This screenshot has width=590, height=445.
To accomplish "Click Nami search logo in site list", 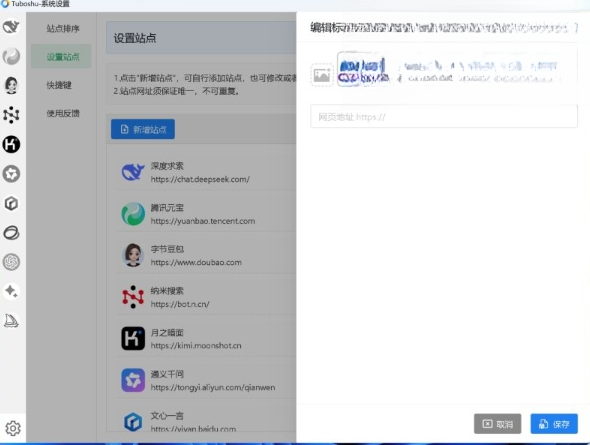I will pos(133,297).
